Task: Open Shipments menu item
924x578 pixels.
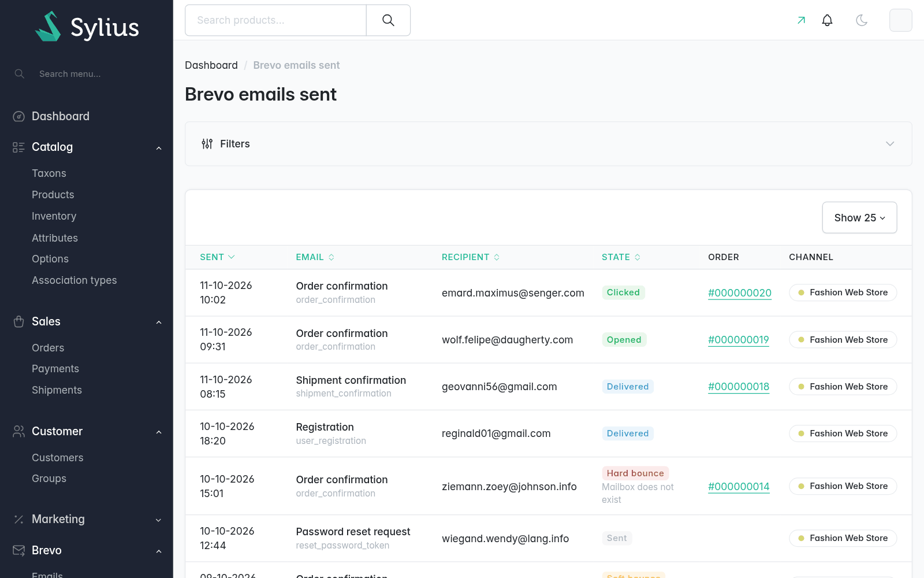Action: point(57,390)
